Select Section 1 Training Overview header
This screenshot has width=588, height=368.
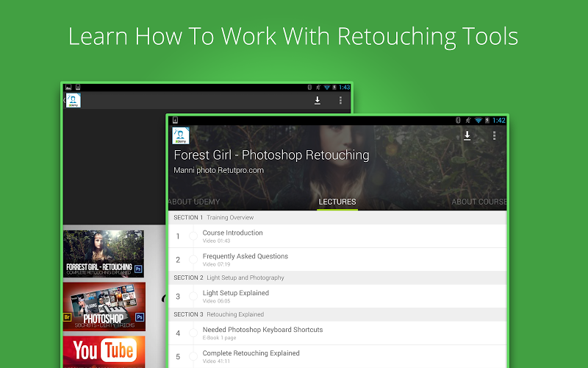point(337,217)
